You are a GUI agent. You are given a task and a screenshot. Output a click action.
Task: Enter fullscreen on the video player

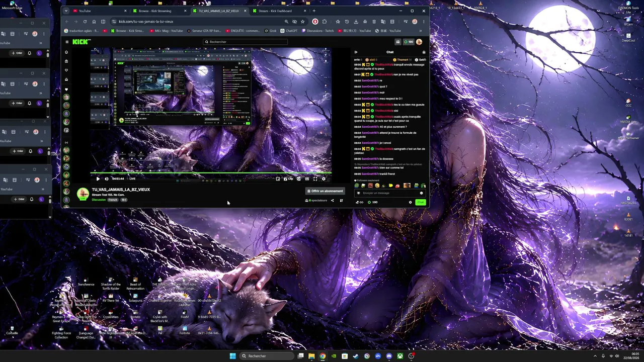point(315,178)
